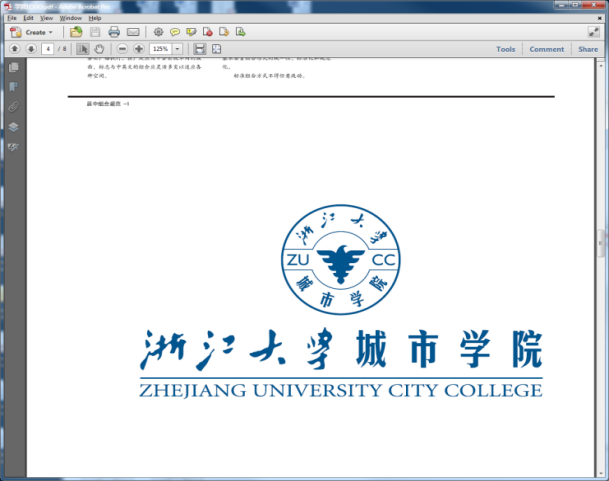Open the Signatures panel
This screenshot has width=609, height=481.
[14, 147]
